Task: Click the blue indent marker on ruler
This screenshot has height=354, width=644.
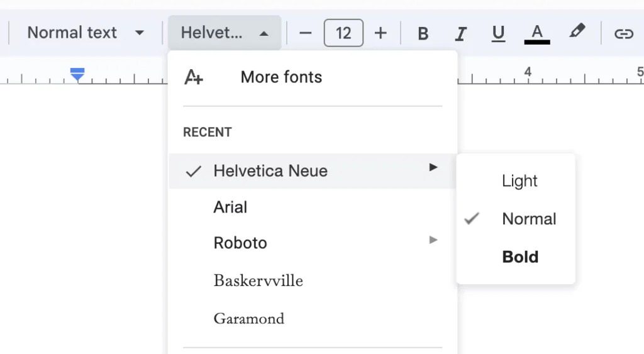Action: pos(77,75)
